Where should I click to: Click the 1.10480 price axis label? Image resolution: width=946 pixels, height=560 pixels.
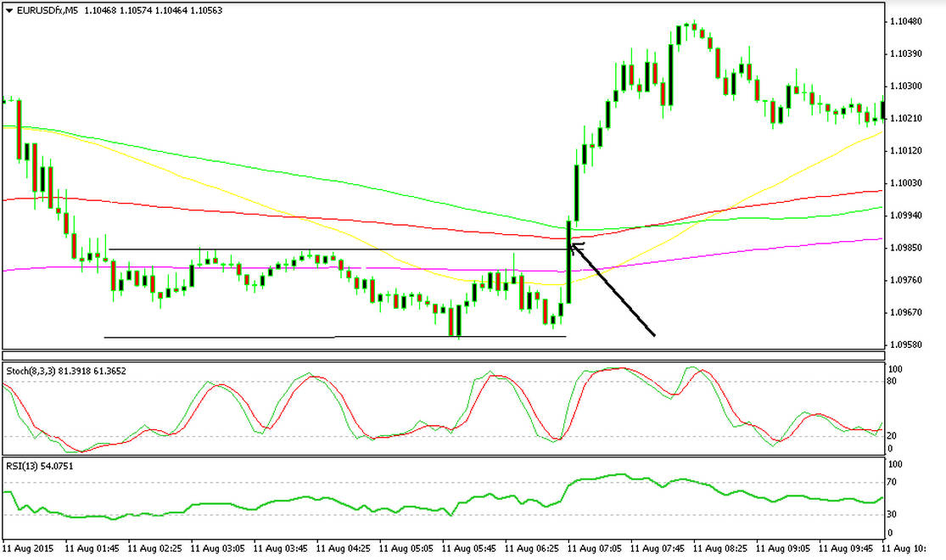pyautogui.click(x=906, y=22)
